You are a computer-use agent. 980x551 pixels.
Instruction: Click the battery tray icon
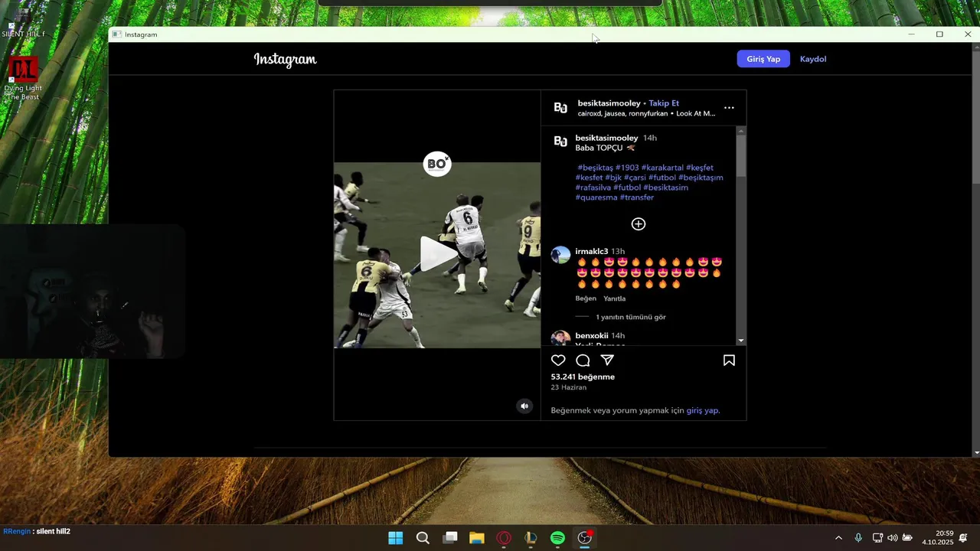907,538
